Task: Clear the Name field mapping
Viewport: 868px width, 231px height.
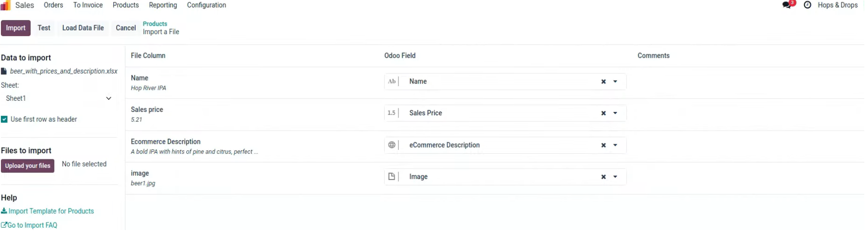Action: click(x=603, y=82)
